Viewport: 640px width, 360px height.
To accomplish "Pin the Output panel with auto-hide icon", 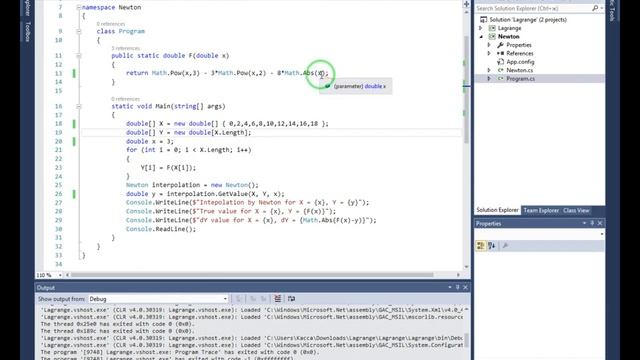I will [x=458, y=287].
